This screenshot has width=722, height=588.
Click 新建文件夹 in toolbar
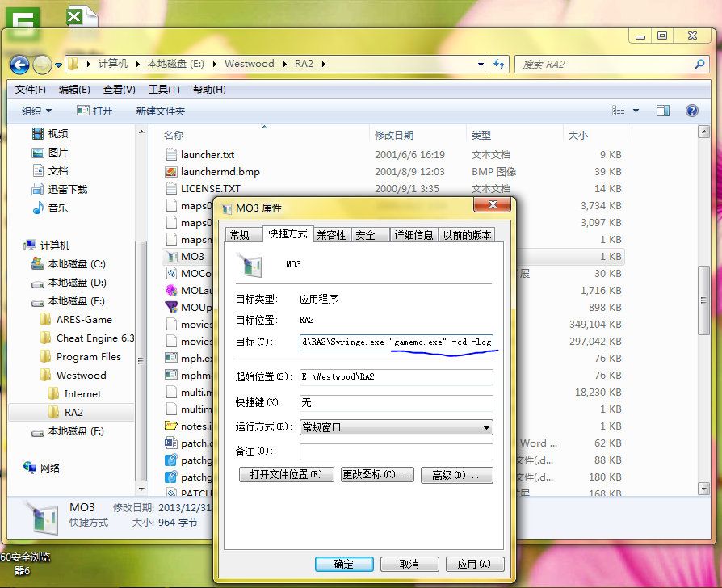[160, 111]
